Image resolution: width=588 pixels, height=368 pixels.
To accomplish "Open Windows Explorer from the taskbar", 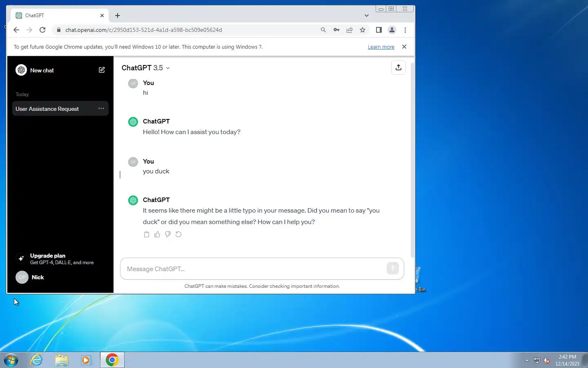I will (62, 360).
